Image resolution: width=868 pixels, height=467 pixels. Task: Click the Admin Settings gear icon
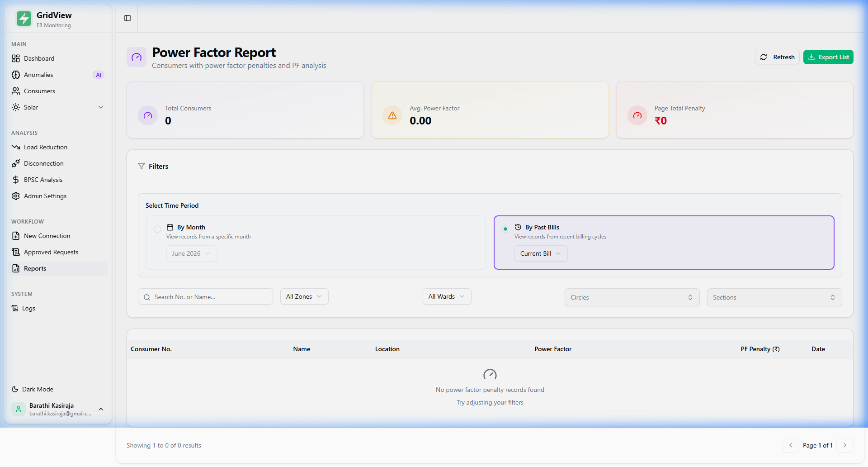[16, 196]
